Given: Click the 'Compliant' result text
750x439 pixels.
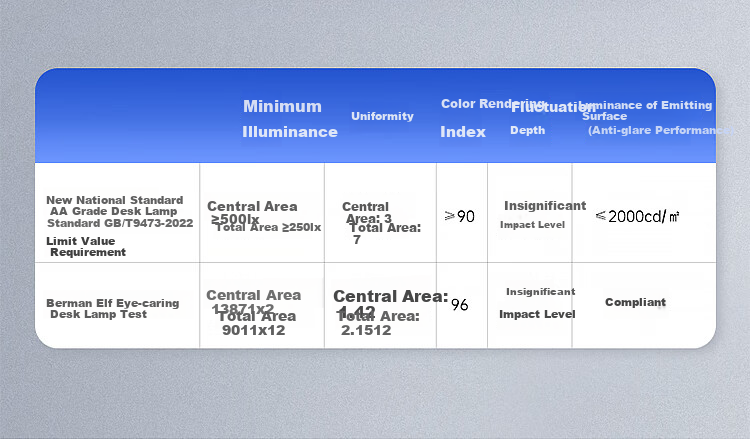Looking at the screenshot, I should [635, 302].
